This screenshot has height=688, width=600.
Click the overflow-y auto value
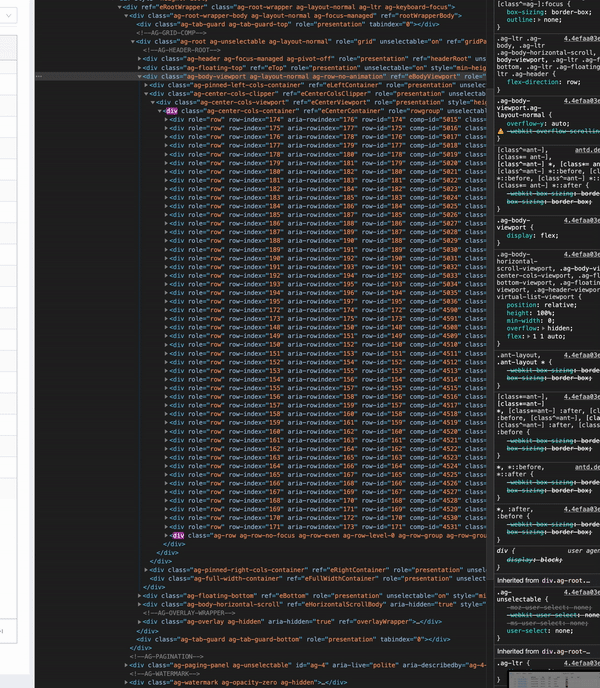(x=560, y=124)
